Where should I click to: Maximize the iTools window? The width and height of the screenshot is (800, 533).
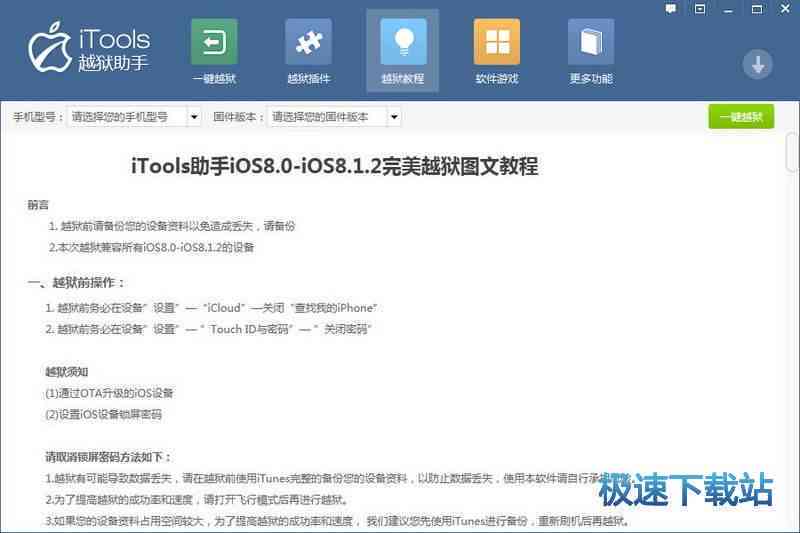pos(757,9)
